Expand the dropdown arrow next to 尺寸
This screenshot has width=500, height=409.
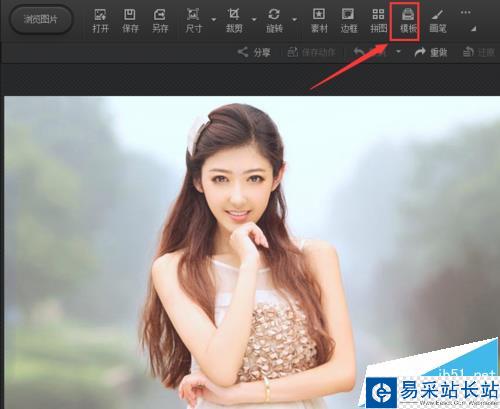[214, 20]
